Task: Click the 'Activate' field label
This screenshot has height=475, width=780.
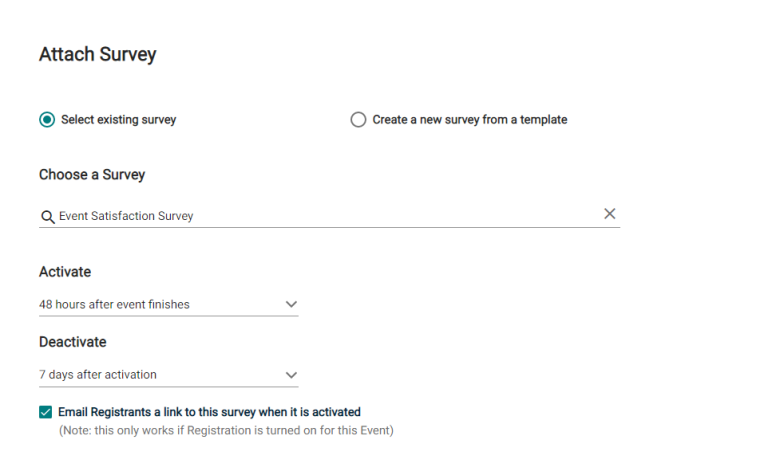Action: (x=65, y=272)
